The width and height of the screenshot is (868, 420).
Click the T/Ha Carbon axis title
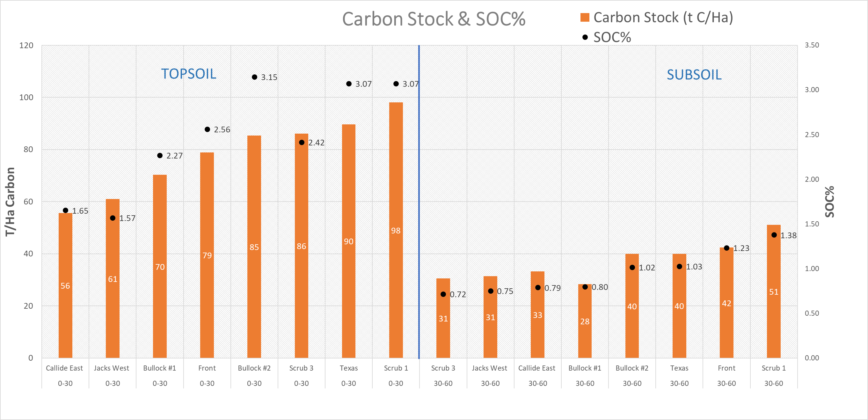click(x=10, y=202)
